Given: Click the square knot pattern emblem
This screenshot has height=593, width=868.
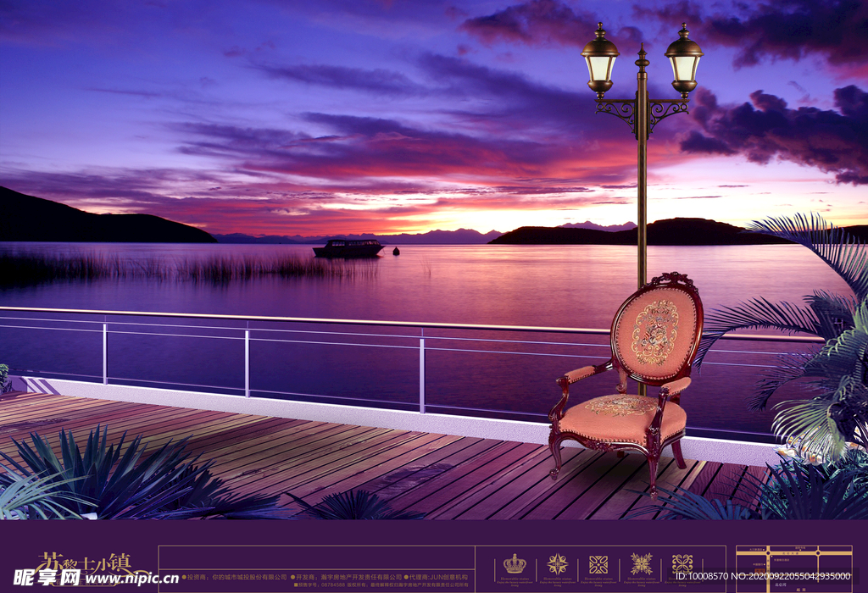Looking at the screenshot, I should [598, 564].
